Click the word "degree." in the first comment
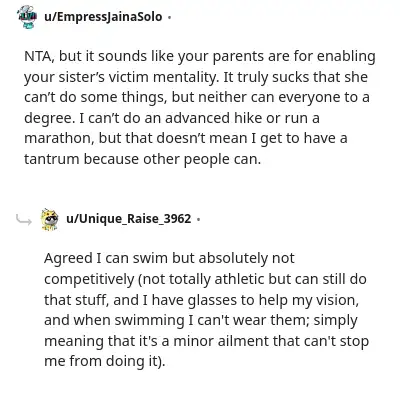The width and height of the screenshot is (400, 397). 50,118
